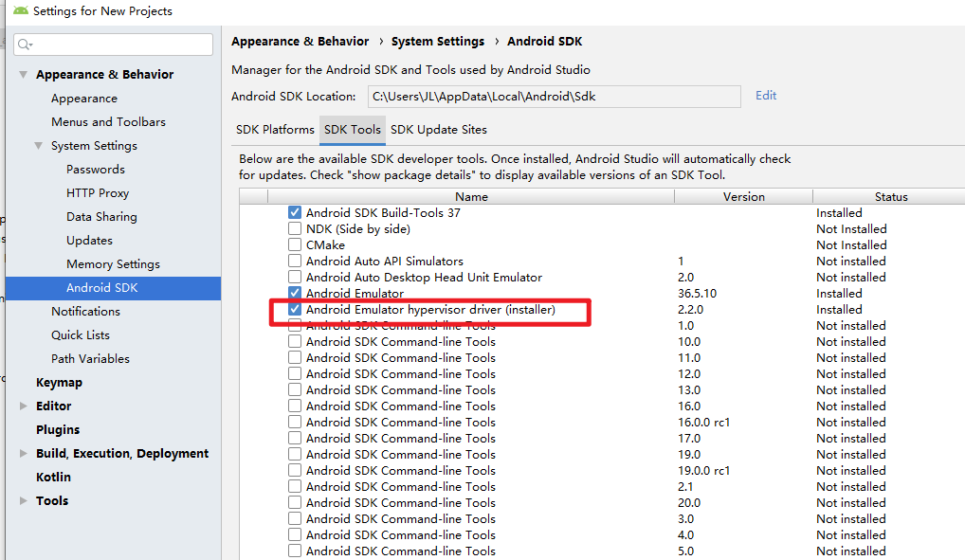
Task: Click Edit link for SDK location
Action: tap(766, 96)
